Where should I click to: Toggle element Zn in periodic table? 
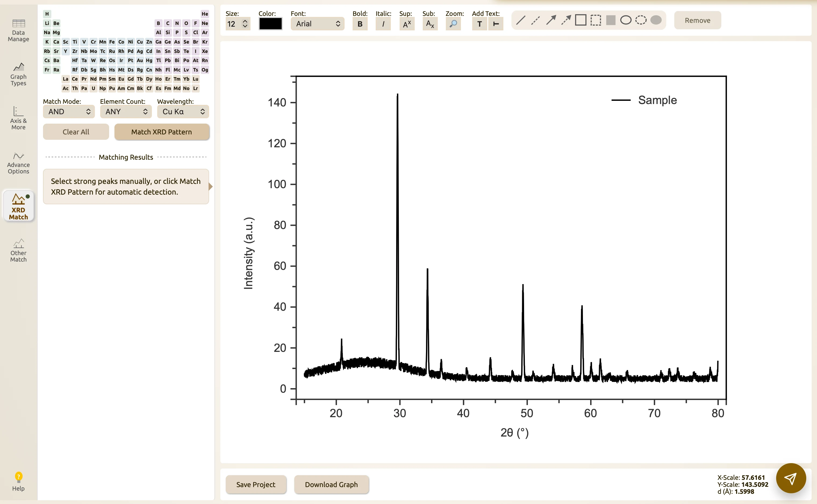pos(149,42)
